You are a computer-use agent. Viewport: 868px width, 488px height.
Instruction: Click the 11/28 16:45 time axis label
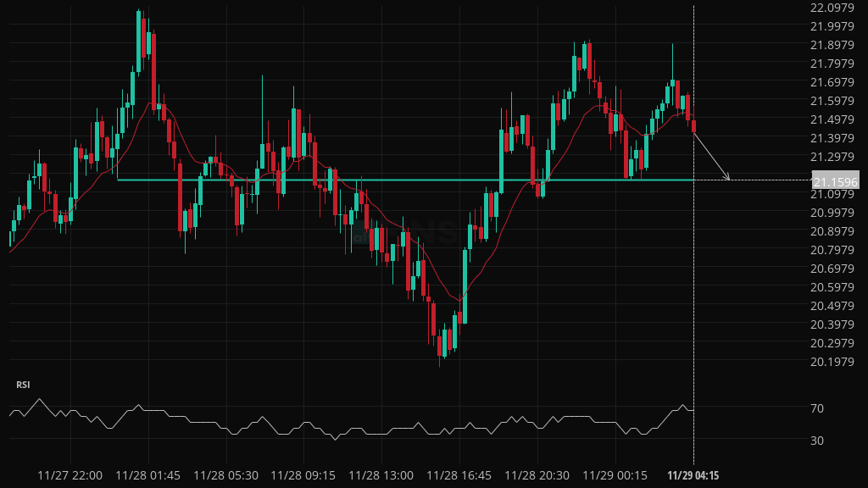(459, 474)
